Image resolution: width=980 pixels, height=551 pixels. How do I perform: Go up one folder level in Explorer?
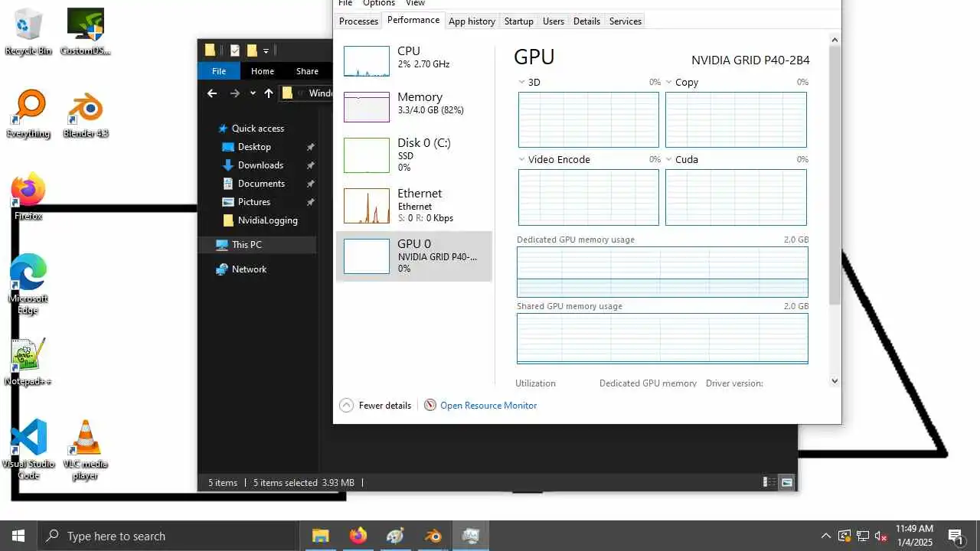(269, 93)
